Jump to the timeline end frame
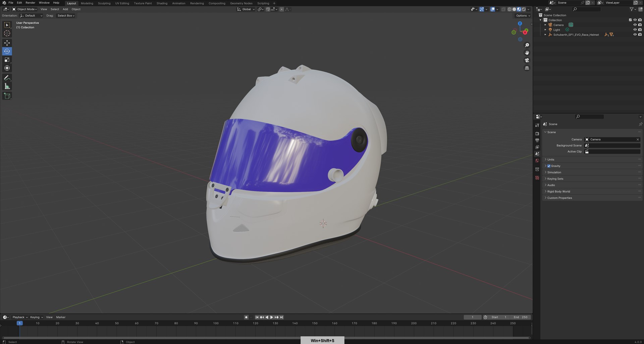Image resolution: width=644 pixels, height=344 pixels. (x=282, y=317)
